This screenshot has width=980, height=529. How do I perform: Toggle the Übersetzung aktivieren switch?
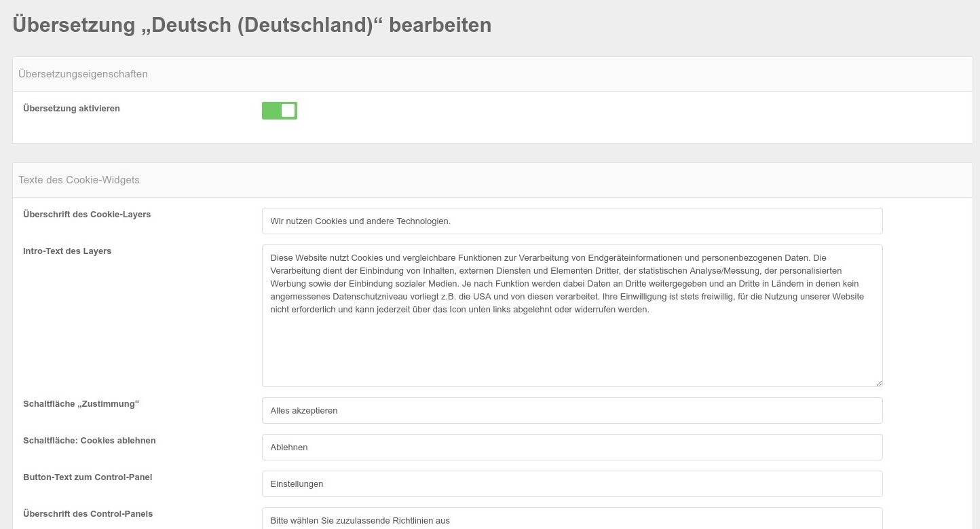[x=280, y=111]
